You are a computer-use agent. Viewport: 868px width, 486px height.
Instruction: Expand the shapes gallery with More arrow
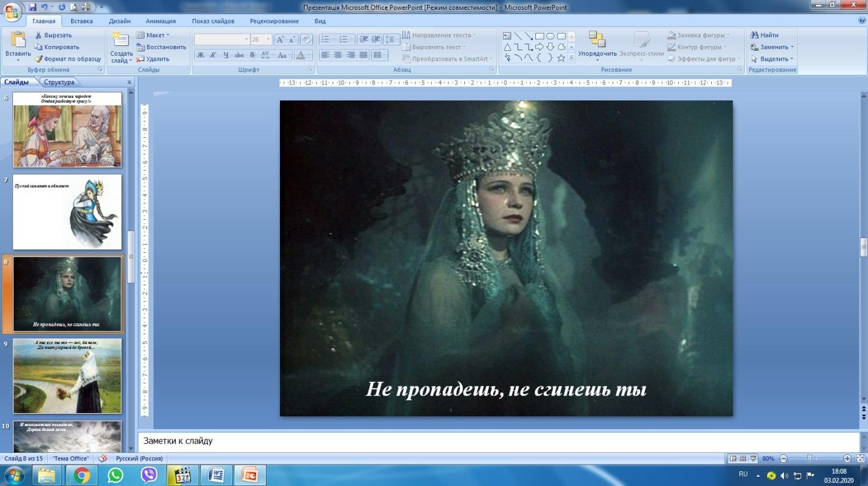(x=572, y=58)
